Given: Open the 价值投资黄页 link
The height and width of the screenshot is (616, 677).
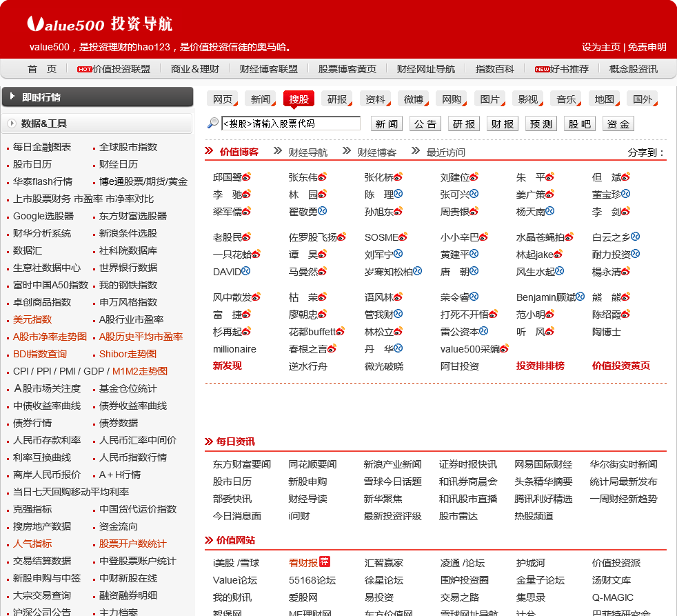Looking at the screenshot, I should pos(621,366).
